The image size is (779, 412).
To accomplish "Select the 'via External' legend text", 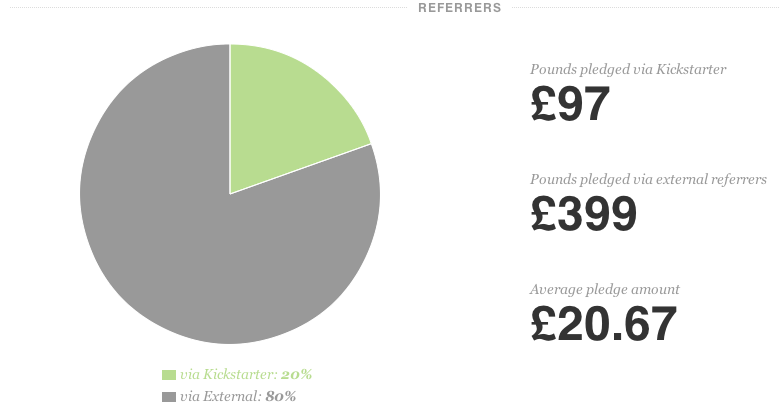I will point(221,396).
